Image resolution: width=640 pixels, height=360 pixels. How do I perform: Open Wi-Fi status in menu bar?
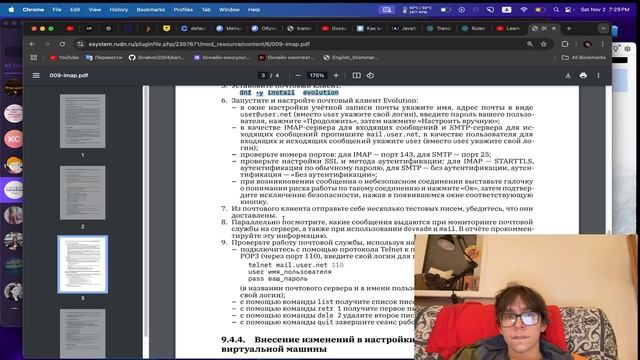click(524, 9)
